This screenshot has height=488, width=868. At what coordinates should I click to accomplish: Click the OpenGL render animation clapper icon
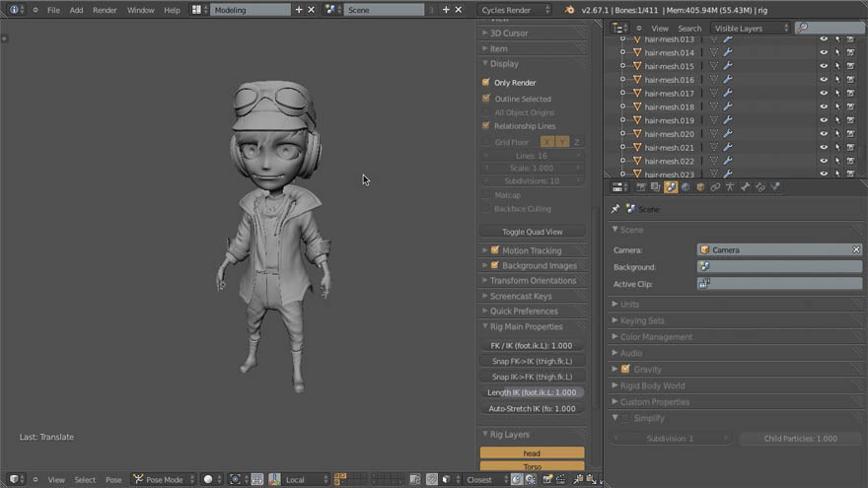coord(561,479)
